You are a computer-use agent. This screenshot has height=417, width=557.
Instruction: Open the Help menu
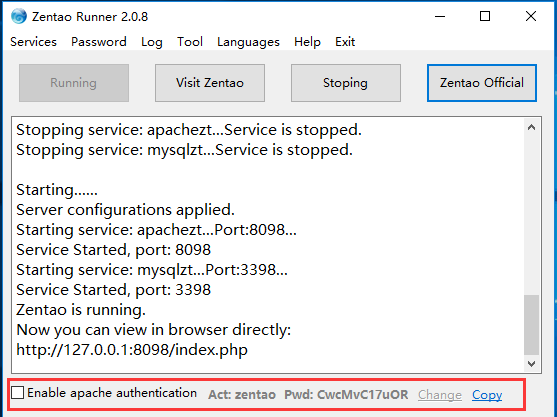point(307,42)
